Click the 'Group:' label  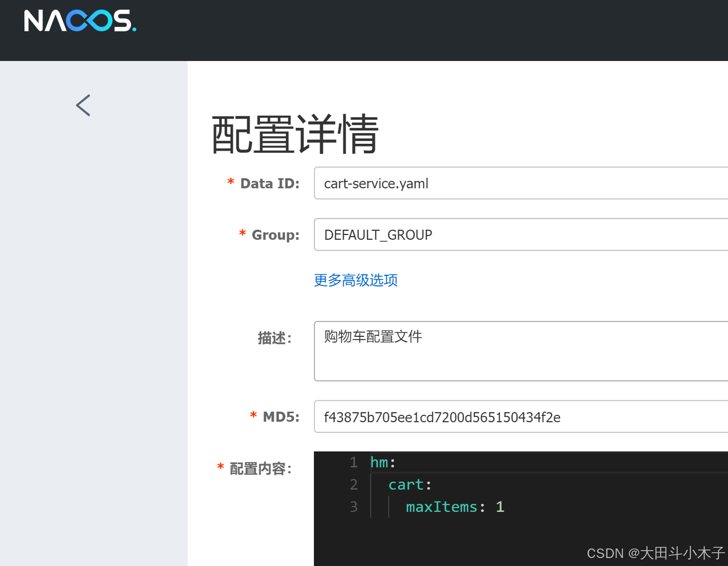[276, 235]
